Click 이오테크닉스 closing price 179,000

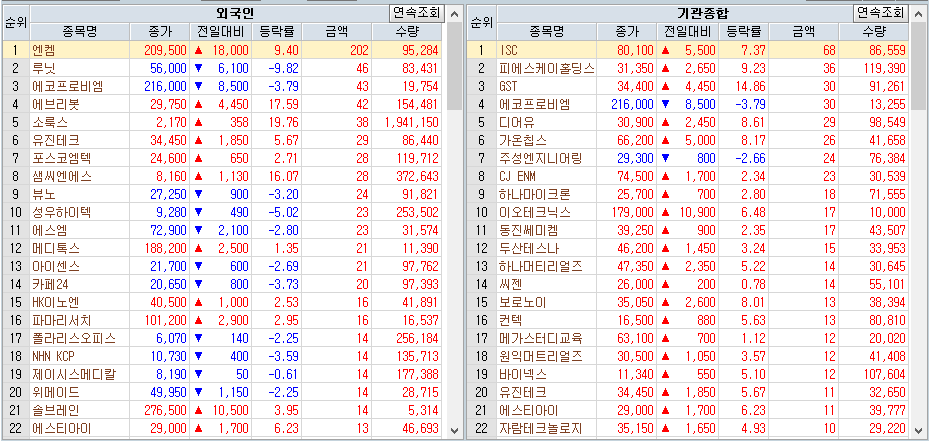point(631,212)
